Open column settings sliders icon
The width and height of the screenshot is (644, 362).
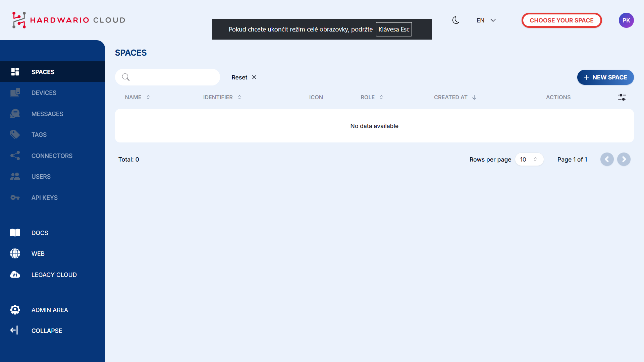click(622, 97)
